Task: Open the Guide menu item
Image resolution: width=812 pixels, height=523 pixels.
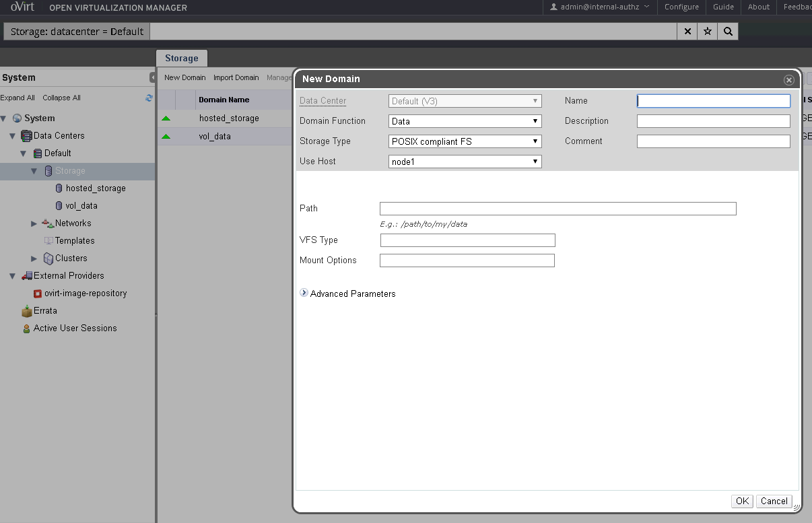Action: click(x=723, y=7)
